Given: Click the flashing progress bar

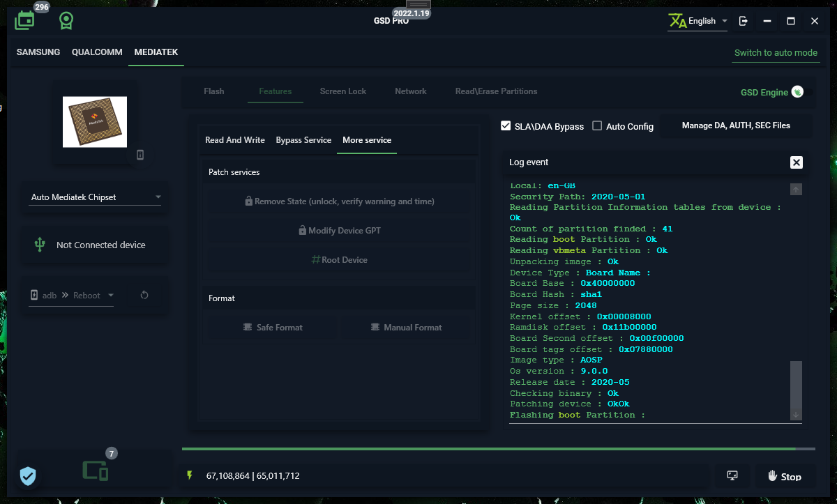Looking at the screenshot, I should [498, 449].
